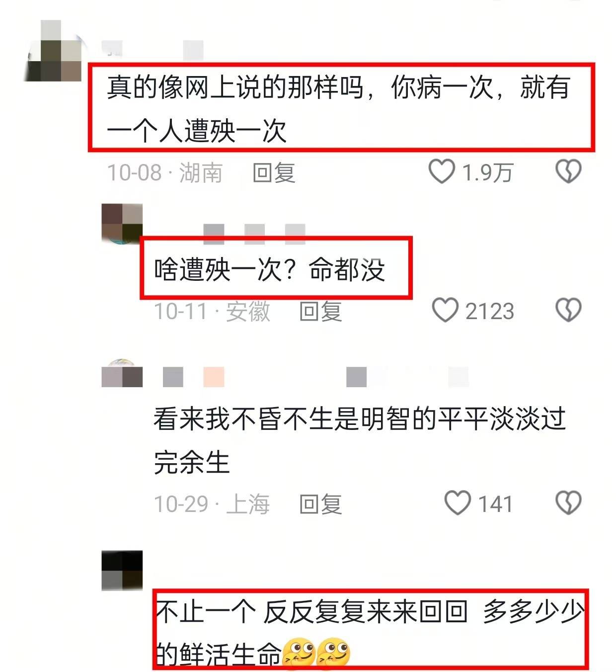This screenshot has height=672, width=616.
Task: Open the blurred username above Shanghai comment
Action: (315, 377)
